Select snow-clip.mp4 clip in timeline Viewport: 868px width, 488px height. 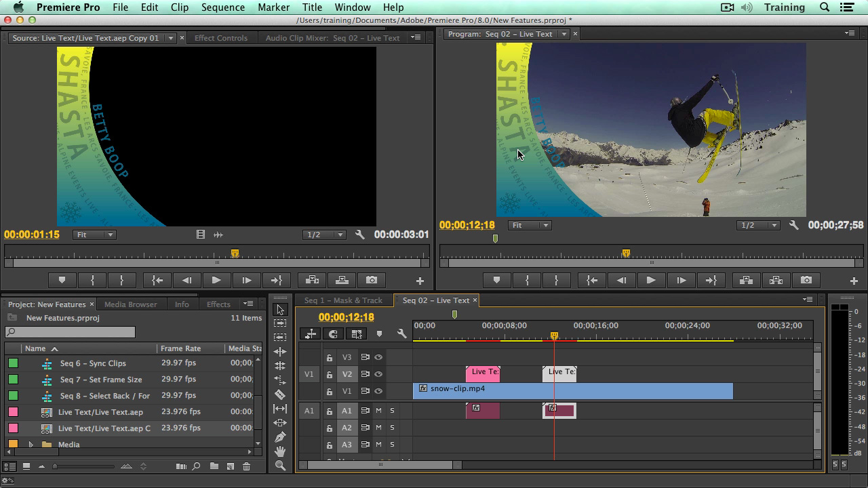coord(573,391)
